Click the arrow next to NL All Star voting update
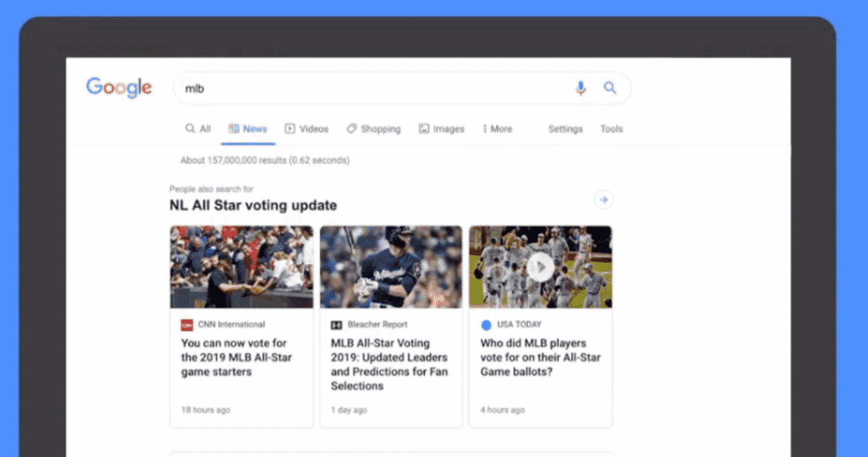This screenshot has width=868, height=457. [604, 199]
